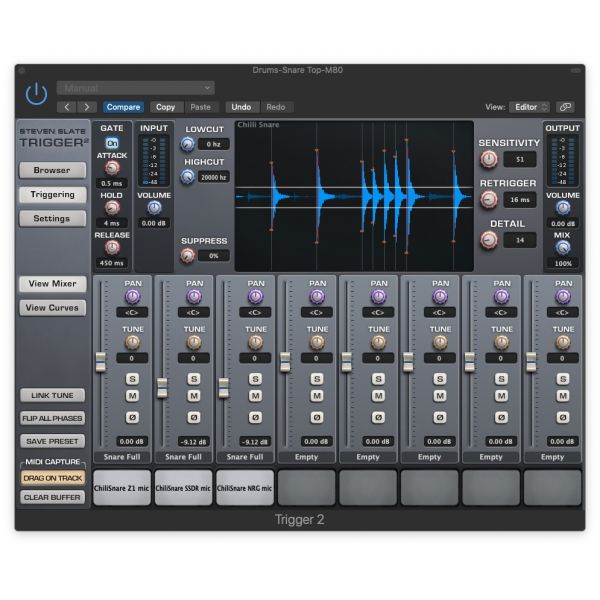600x600 pixels.
Task: Toggle the GATE On button
Action: click(x=112, y=143)
